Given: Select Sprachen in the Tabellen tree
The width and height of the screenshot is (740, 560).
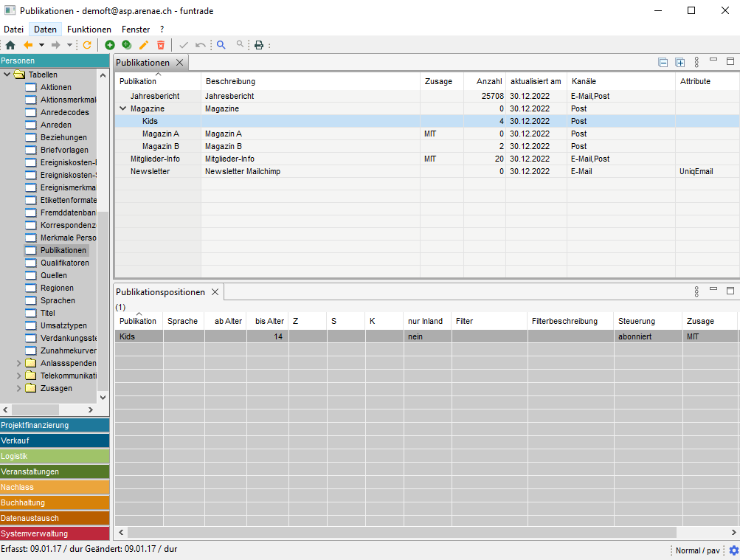Looking at the screenshot, I should [x=58, y=300].
